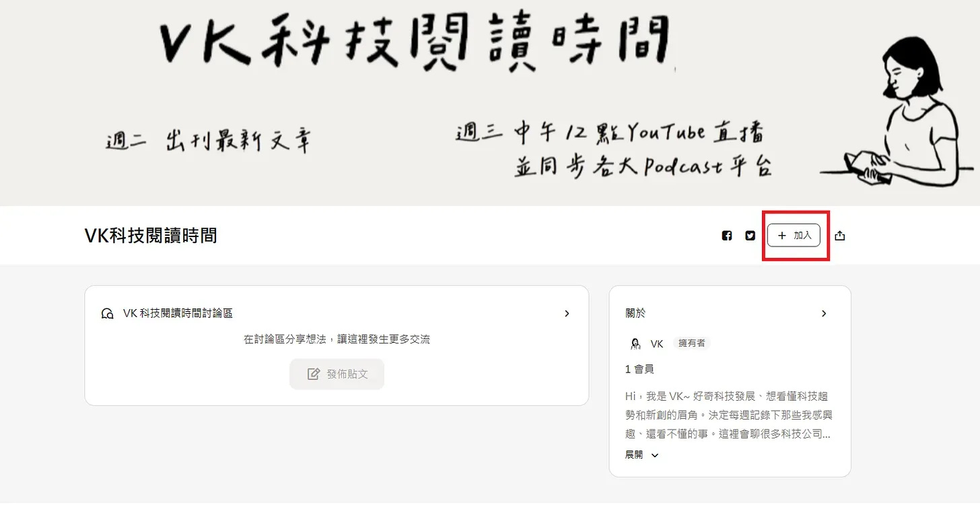
Task: Click the down chevron beside 展開
Action: coord(655,455)
